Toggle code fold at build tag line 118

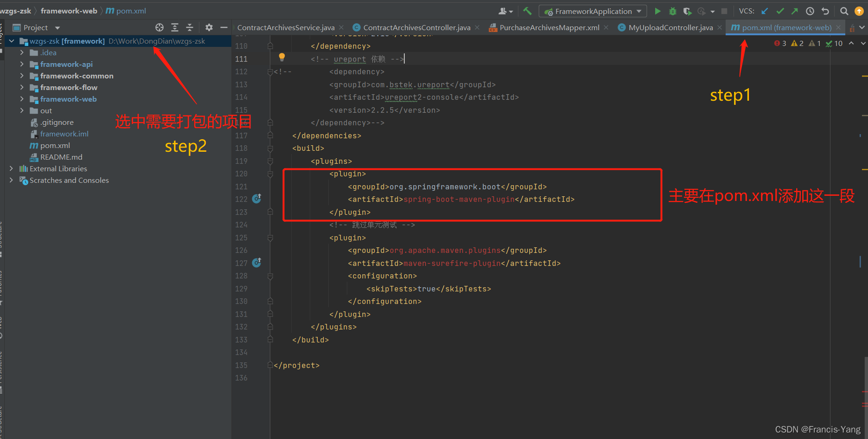click(270, 148)
